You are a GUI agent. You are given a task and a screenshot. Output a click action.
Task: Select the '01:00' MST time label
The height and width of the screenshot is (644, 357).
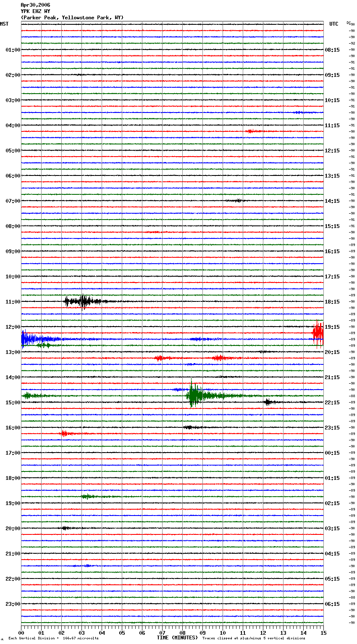click(x=13, y=50)
